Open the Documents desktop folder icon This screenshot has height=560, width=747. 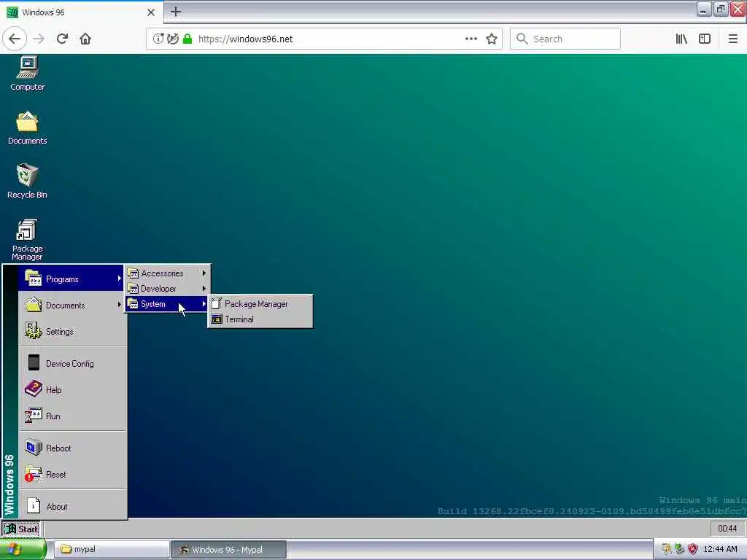point(27,128)
